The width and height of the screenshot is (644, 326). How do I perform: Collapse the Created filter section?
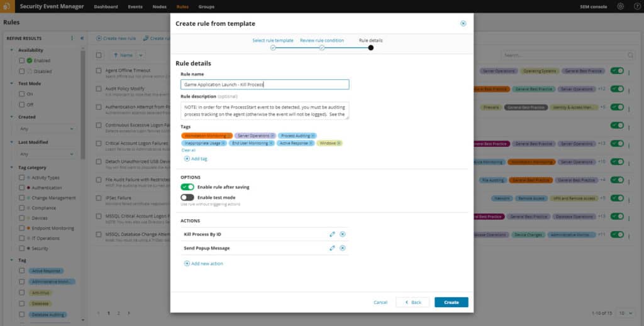point(11,117)
